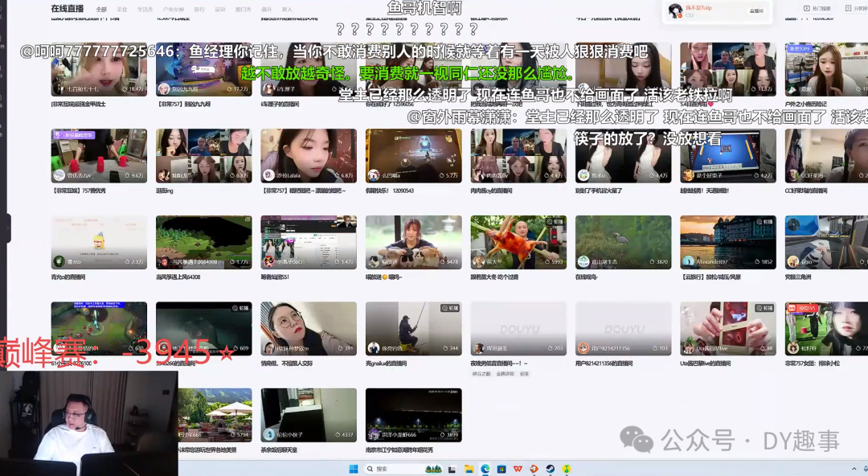Open the 究极三角洲 stream title
Screen dimensions: 868x476
click(798, 277)
